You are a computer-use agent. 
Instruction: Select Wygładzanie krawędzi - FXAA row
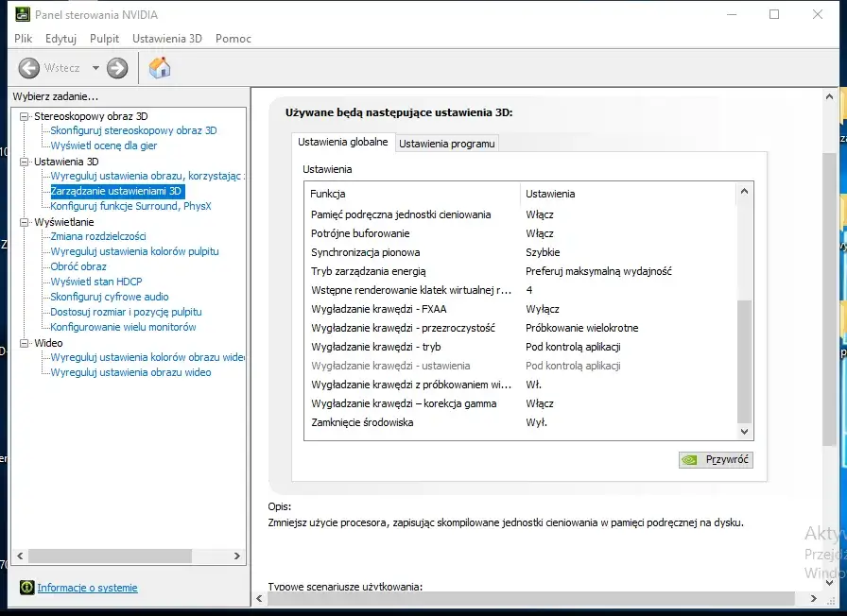coord(520,309)
